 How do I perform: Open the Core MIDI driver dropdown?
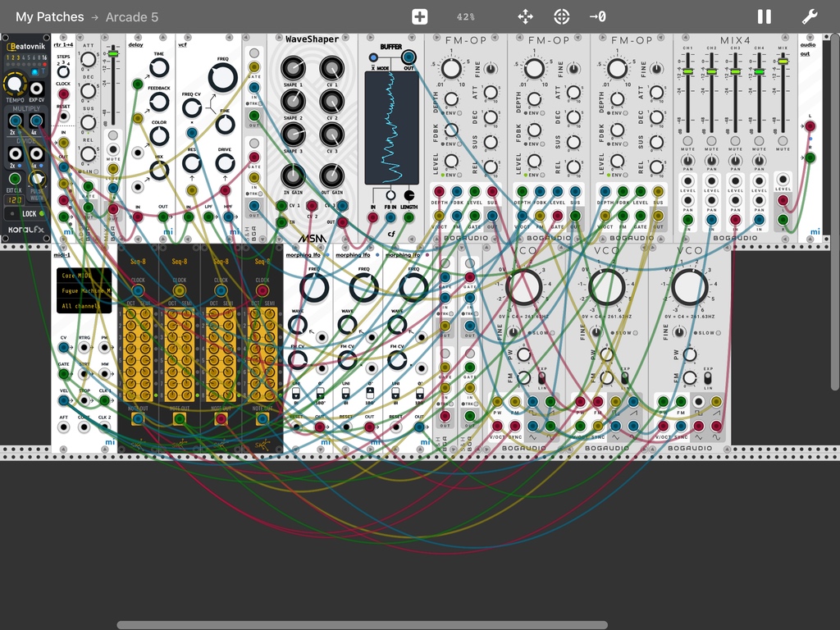[x=84, y=276]
